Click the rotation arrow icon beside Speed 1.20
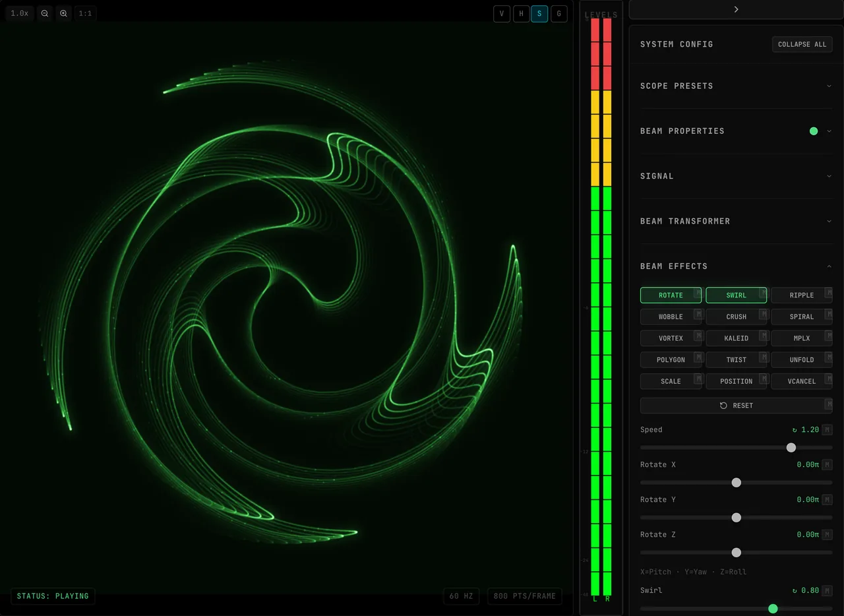 click(795, 430)
